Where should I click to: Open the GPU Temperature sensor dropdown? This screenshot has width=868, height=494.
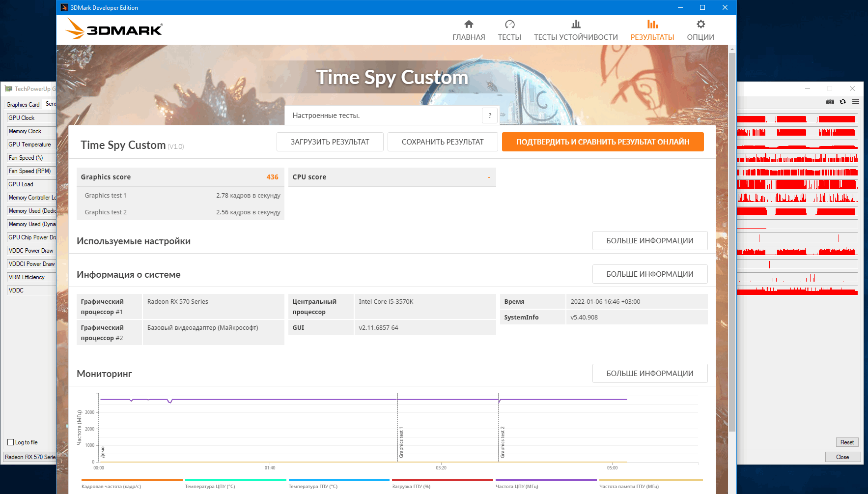[x=31, y=145]
